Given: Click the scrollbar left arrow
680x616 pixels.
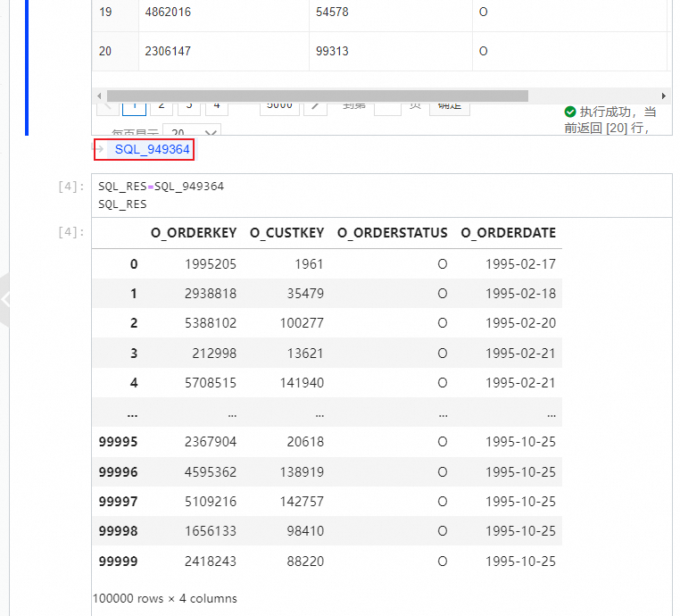Looking at the screenshot, I should [99, 96].
